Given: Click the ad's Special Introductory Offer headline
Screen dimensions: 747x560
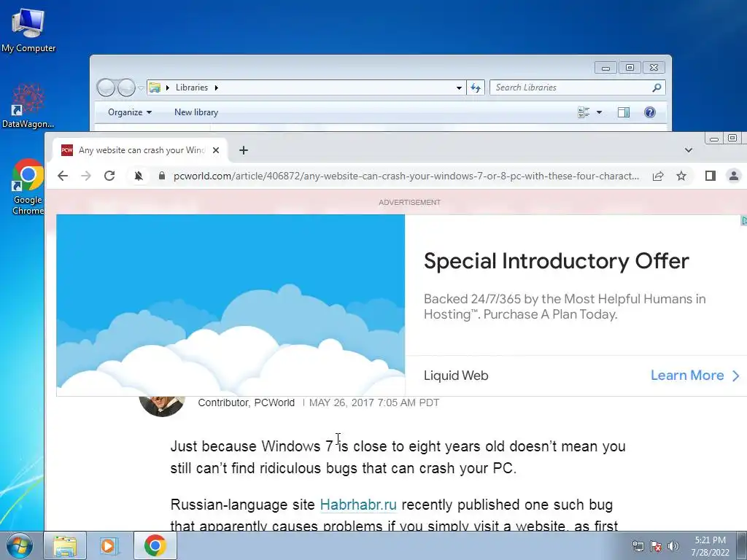Looking at the screenshot, I should tap(557, 261).
